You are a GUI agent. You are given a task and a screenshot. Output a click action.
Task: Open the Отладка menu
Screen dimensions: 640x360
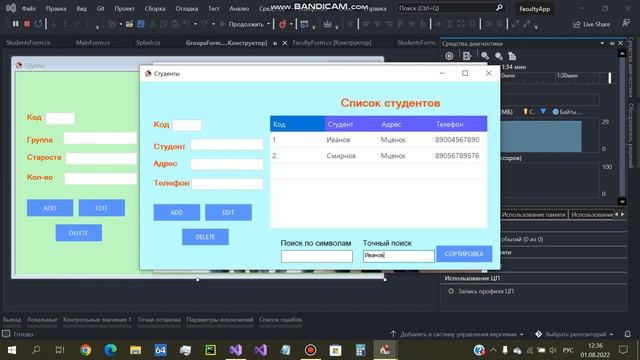pos(187,8)
